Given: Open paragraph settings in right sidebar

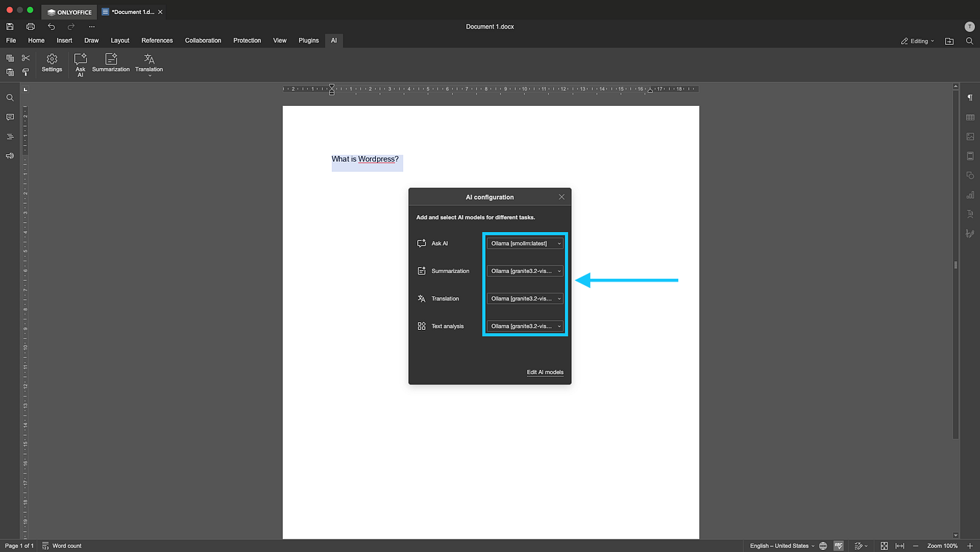Looking at the screenshot, I should tap(970, 98).
